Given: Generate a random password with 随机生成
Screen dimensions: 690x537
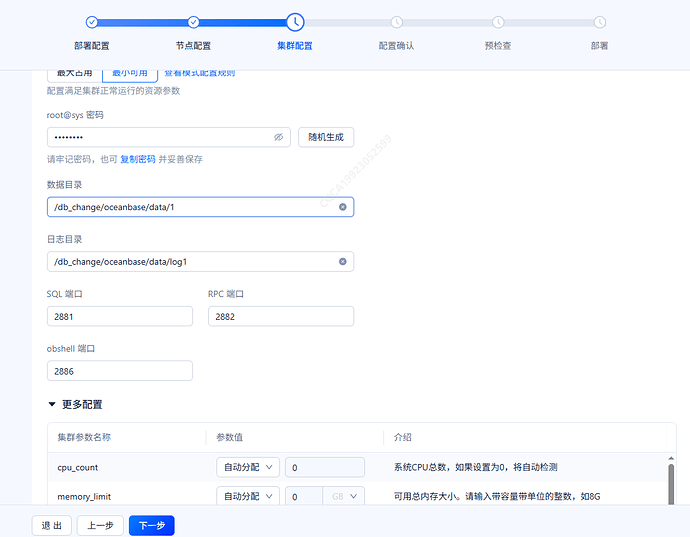Looking at the screenshot, I should (x=326, y=137).
